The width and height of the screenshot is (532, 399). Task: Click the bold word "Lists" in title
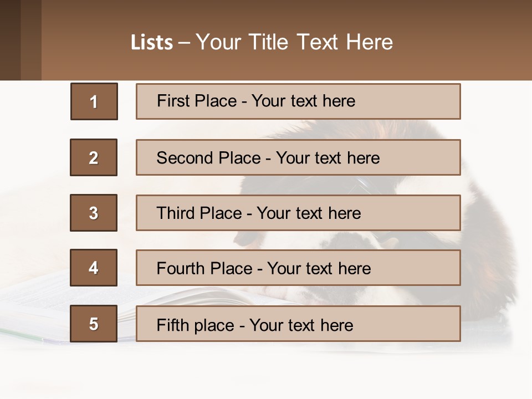(152, 42)
